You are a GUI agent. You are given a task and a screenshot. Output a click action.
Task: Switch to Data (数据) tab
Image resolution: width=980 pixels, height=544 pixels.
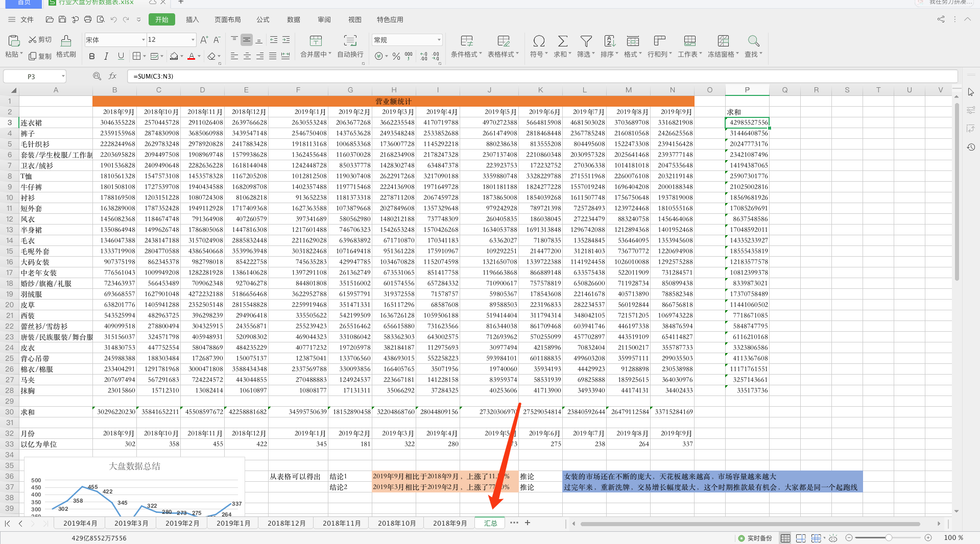click(x=294, y=19)
